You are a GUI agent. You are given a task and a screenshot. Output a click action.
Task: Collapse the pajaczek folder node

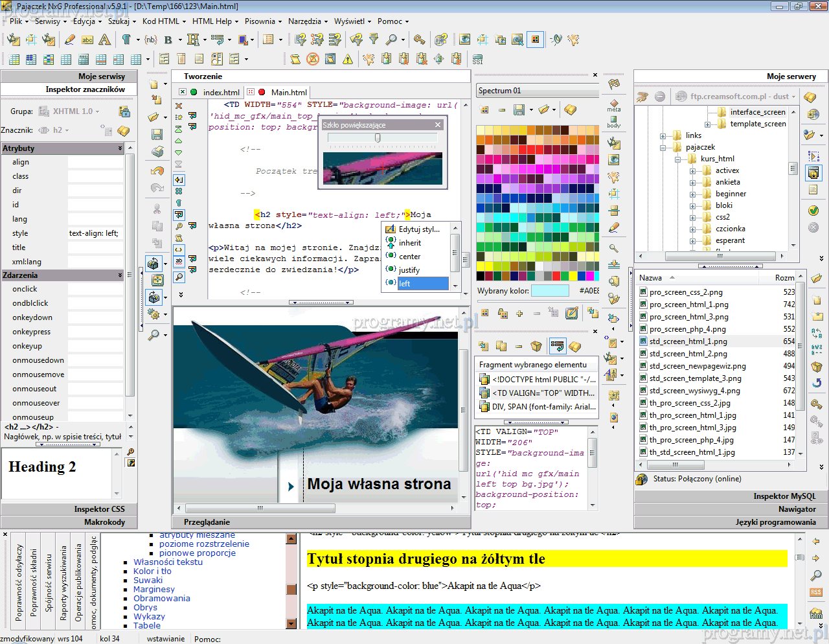coord(663,148)
